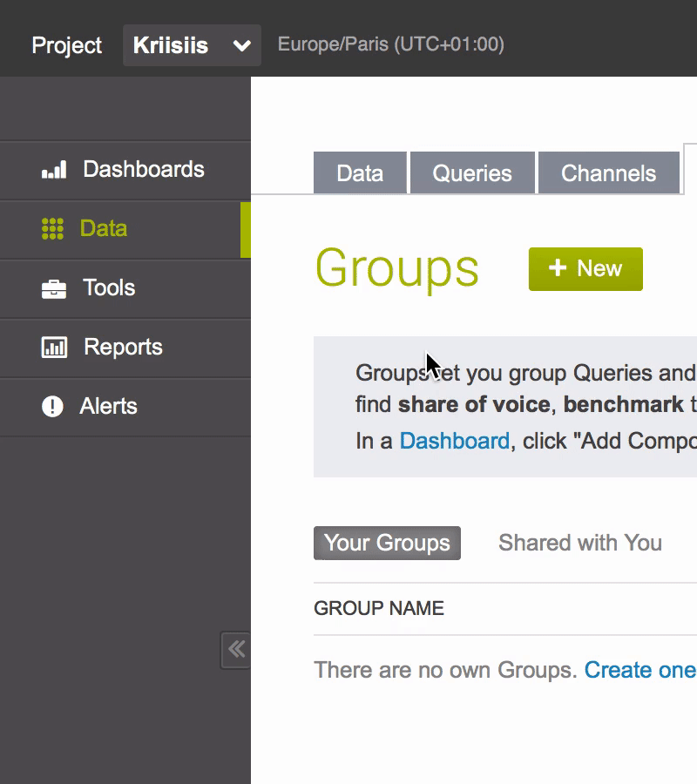Collapse sidebar with double chevron icon
Image resolution: width=697 pixels, height=784 pixels.
236,650
